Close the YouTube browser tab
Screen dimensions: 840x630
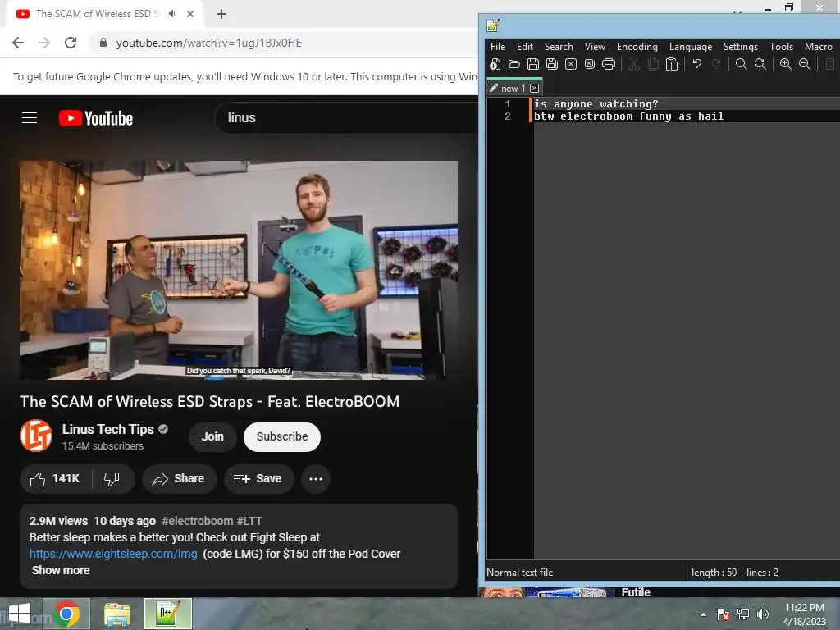[190, 14]
